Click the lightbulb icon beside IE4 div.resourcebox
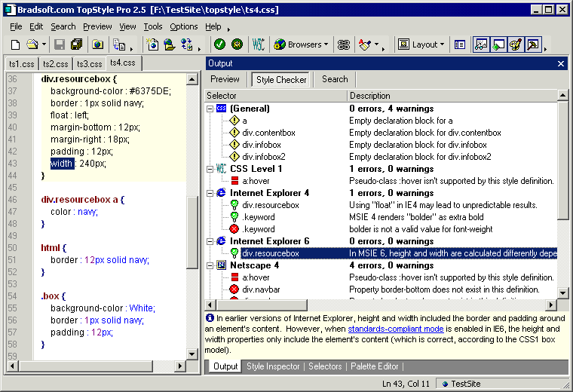Viewport: 573px width, 392px height. pyautogui.click(x=234, y=205)
